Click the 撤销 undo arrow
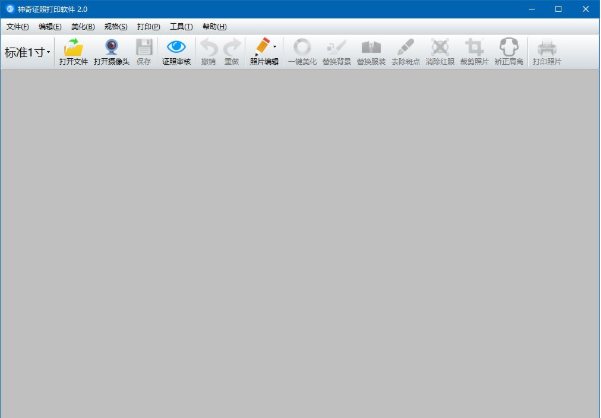Viewport: 601px width, 418px height. tap(209, 48)
